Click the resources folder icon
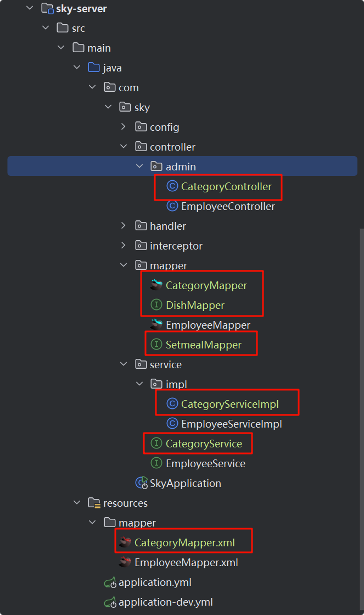Screen dimensions: 364x615 click(94, 503)
